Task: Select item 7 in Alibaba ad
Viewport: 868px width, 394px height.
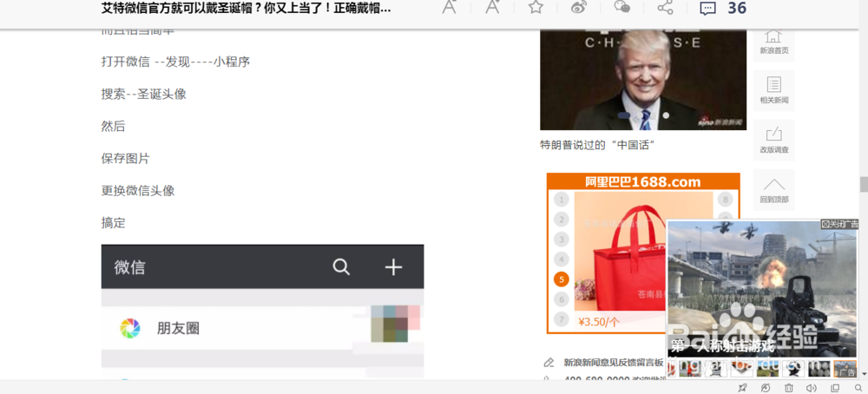Action: coord(562,319)
